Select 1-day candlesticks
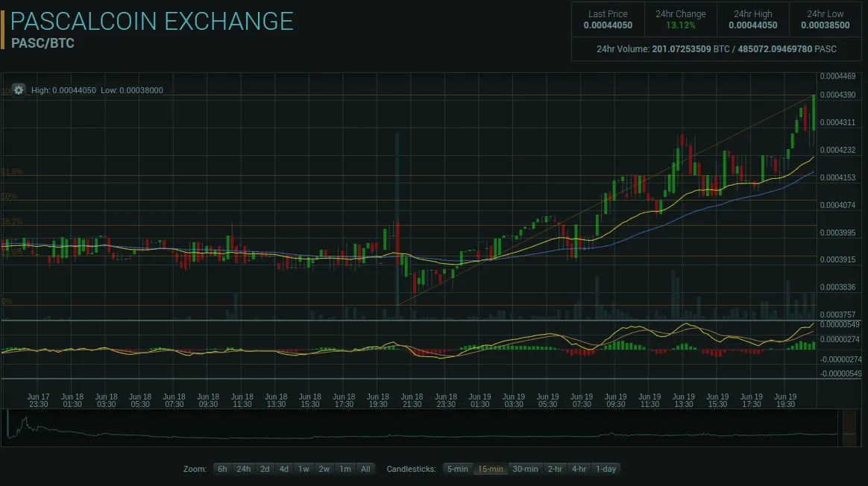The width and height of the screenshot is (868, 486). [x=606, y=469]
